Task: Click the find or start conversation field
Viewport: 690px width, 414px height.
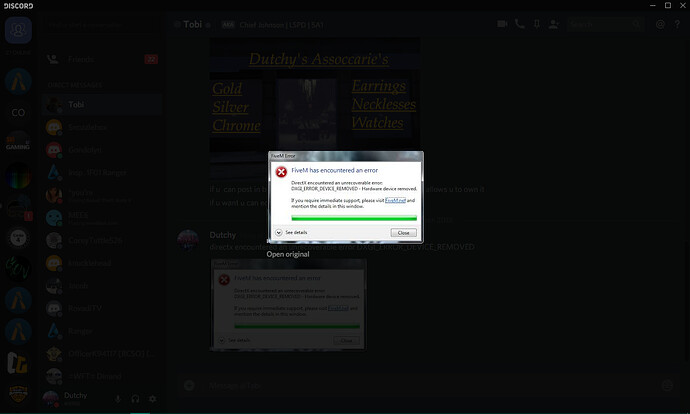Action: [102, 26]
